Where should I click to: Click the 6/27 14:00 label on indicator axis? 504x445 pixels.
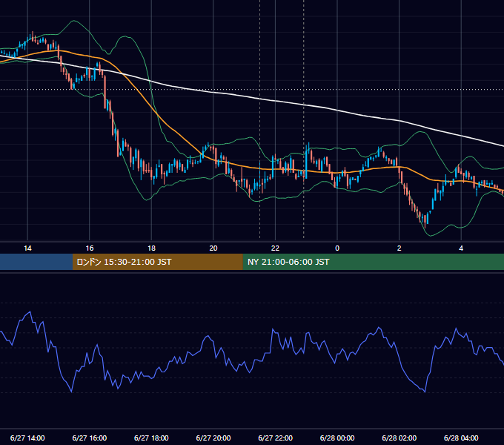(27, 438)
